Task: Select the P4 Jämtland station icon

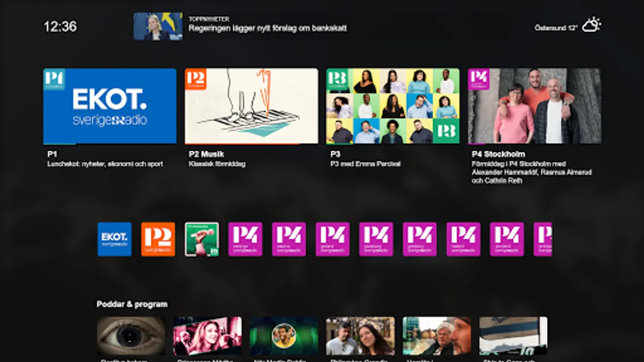Action: [x=507, y=239]
